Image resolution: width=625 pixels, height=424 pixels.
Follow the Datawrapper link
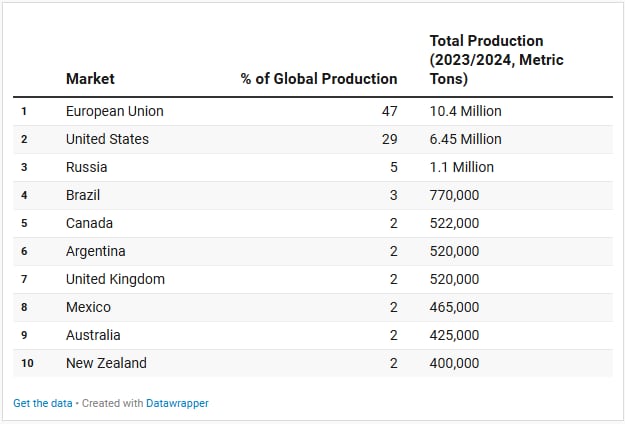coord(177,403)
